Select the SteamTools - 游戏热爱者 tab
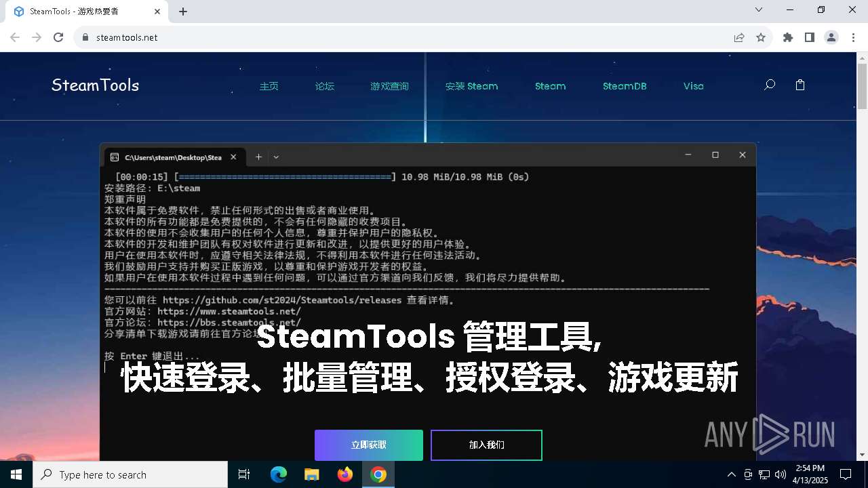This screenshot has width=868, height=488. [86, 12]
